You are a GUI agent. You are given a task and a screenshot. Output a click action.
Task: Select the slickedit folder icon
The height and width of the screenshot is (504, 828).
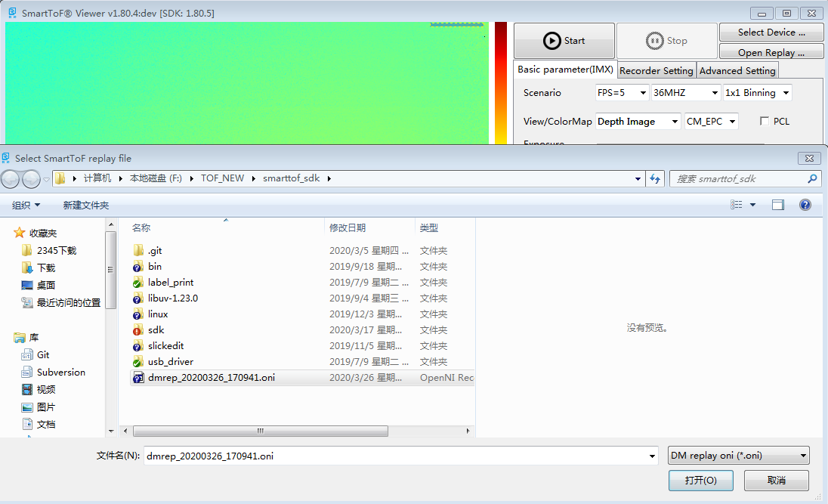pyautogui.click(x=138, y=345)
